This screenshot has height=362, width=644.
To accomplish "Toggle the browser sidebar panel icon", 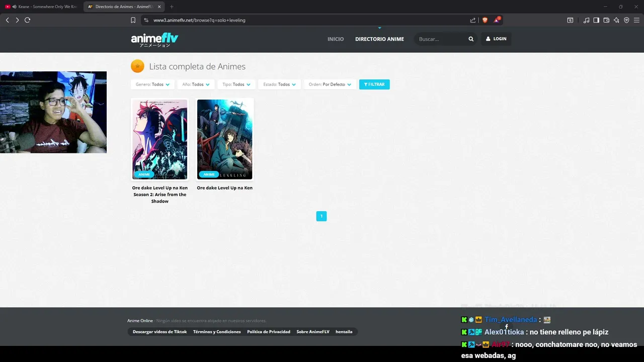I will [596, 20].
